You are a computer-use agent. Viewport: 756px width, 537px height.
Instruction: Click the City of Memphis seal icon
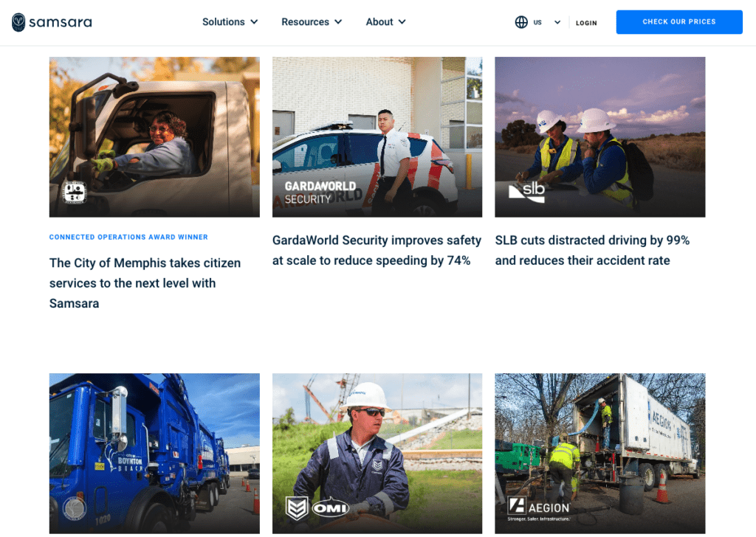tap(75, 192)
